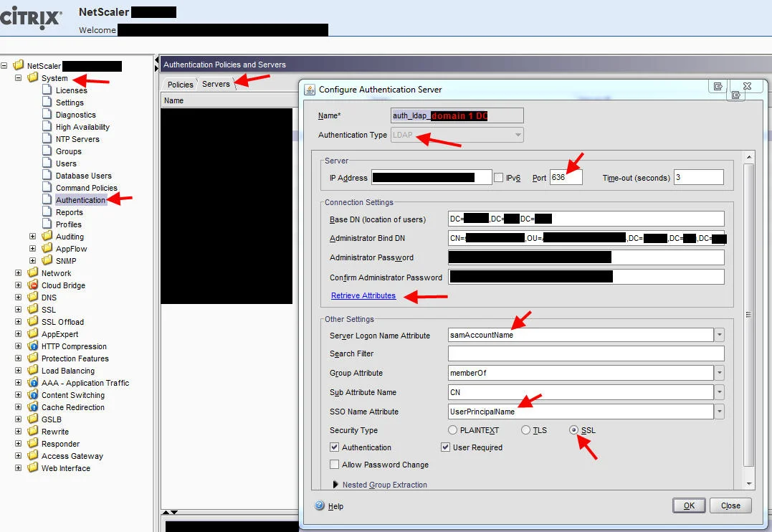Switch to the Servers tab
Viewport: 772px width, 532px height.
tap(216, 84)
